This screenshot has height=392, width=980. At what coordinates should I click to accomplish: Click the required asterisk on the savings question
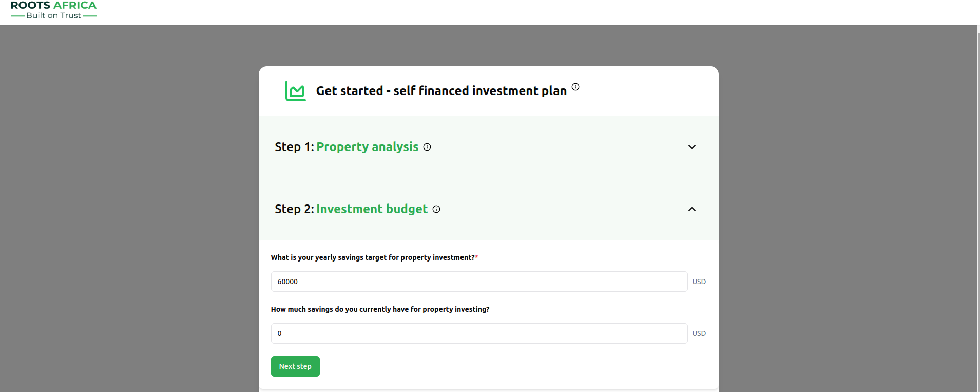(x=476, y=257)
